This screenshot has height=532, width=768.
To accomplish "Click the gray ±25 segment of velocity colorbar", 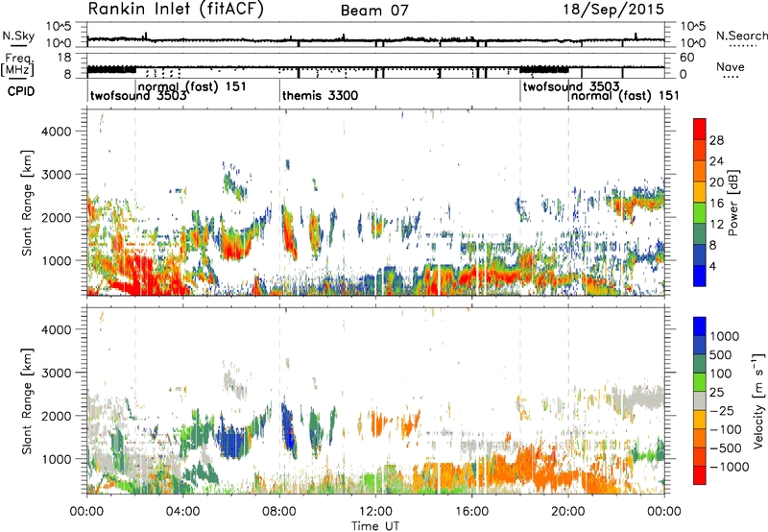I will [x=700, y=400].
